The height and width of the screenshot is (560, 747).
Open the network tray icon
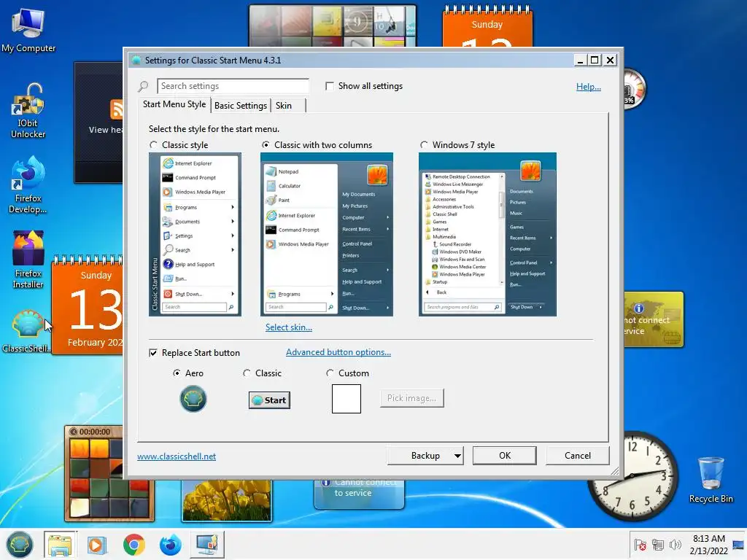(x=658, y=545)
